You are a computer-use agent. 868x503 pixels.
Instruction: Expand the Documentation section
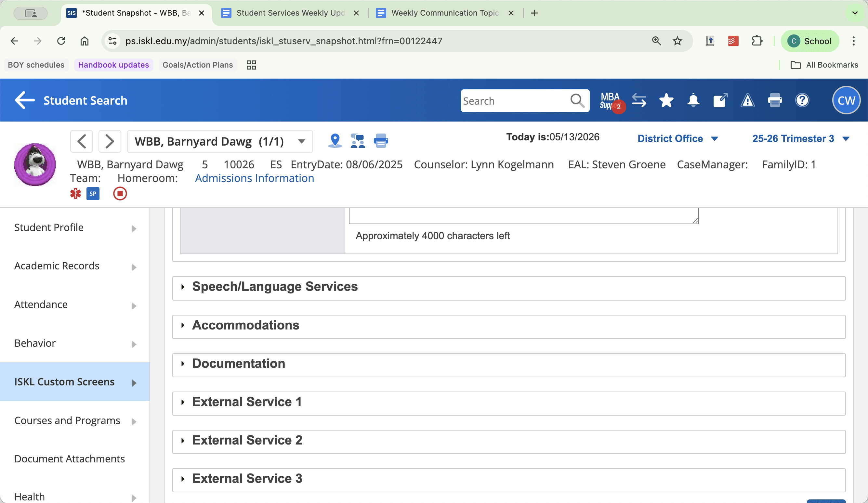[509, 365]
